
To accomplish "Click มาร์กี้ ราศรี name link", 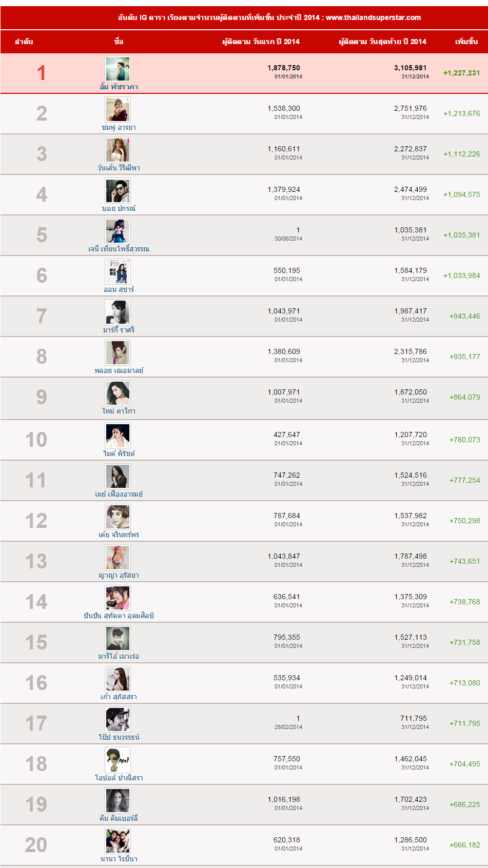I will point(119,330).
